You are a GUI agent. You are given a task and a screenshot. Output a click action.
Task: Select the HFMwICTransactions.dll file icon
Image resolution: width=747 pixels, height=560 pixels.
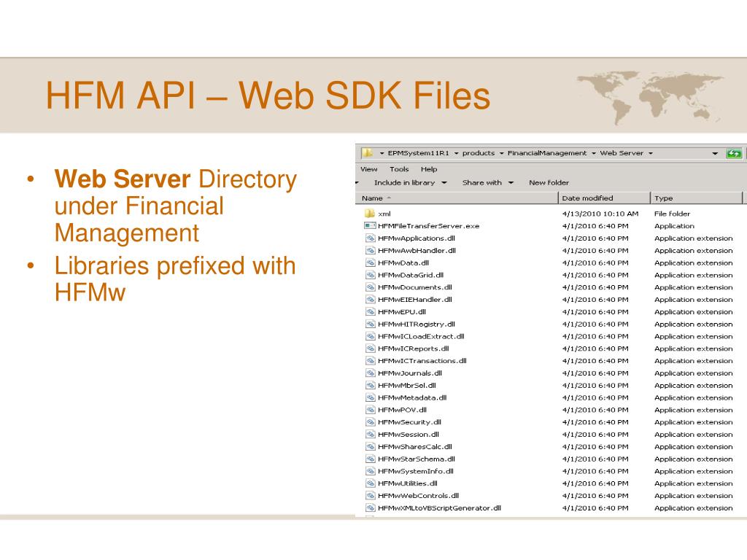370,361
